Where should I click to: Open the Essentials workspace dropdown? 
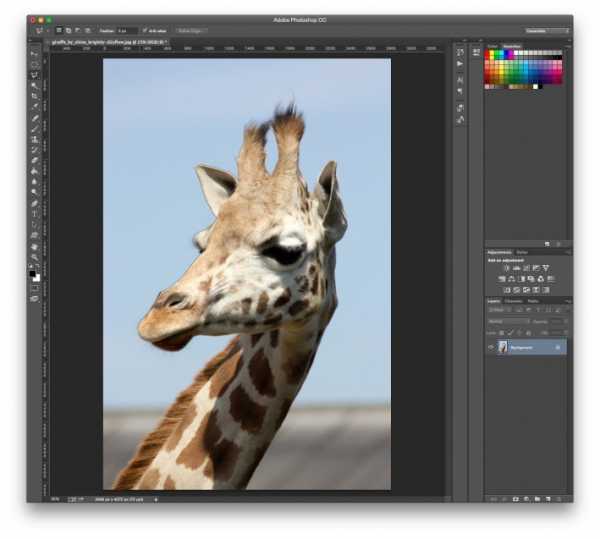pyautogui.click(x=546, y=31)
